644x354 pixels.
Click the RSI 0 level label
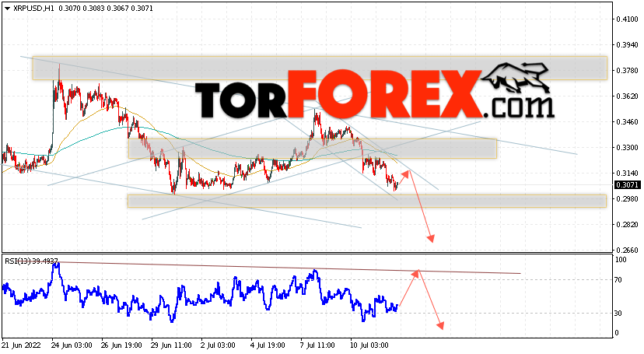click(x=617, y=333)
